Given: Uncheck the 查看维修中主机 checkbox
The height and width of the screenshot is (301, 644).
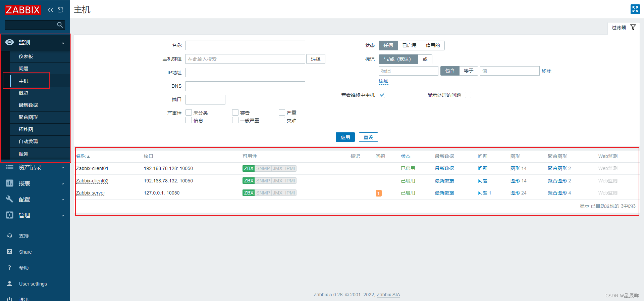Looking at the screenshot, I should pyautogui.click(x=382, y=95).
